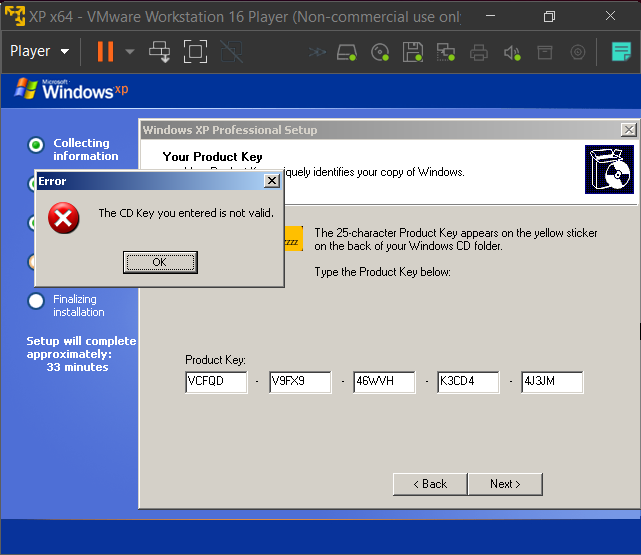Enter full screen mode
The image size is (641, 555).
pos(195,51)
